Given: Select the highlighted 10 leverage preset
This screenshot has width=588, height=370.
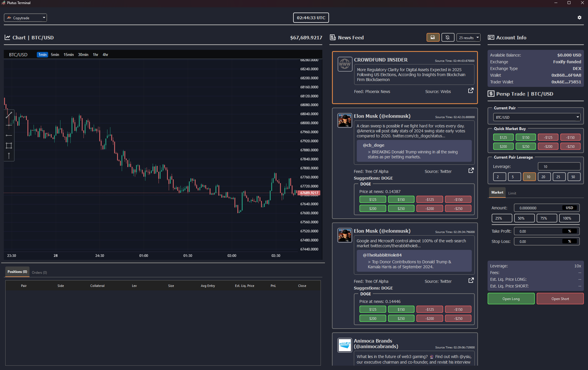Looking at the screenshot, I should 529,177.
